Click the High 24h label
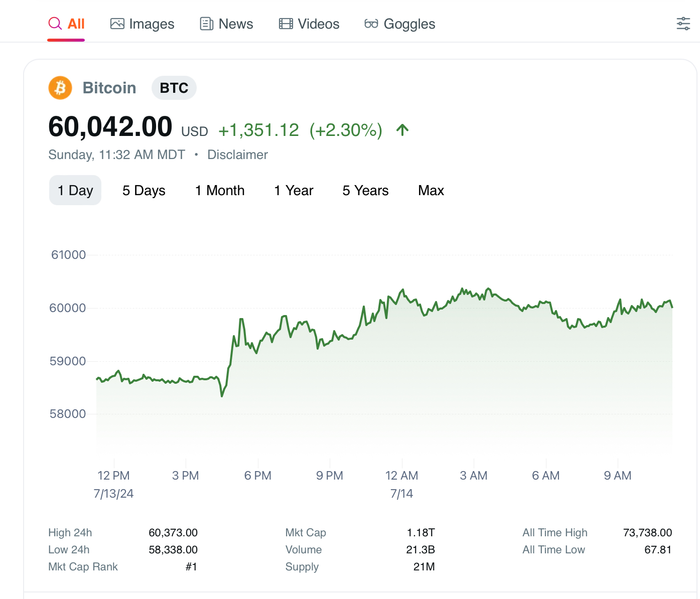The height and width of the screenshot is (599, 700). pyautogui.click(x=70, y=532)
